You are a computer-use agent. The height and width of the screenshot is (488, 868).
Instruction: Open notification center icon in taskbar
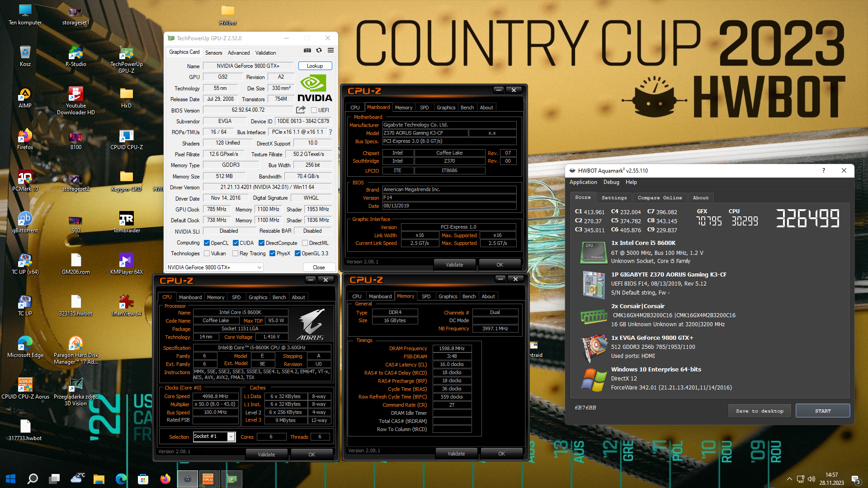tap(855, 479)
